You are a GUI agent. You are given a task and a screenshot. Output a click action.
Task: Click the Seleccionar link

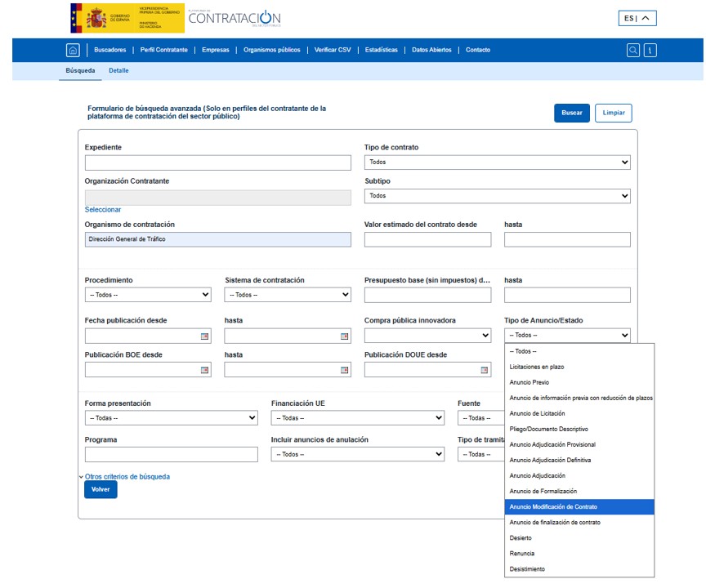103,210
